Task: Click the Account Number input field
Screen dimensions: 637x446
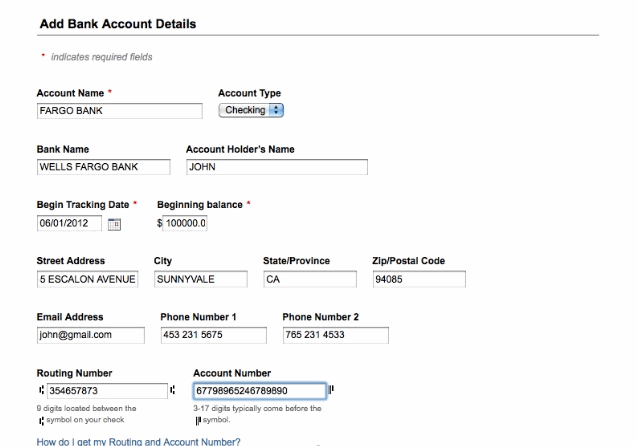Action: pyautogui.click(x=260, y=391)
